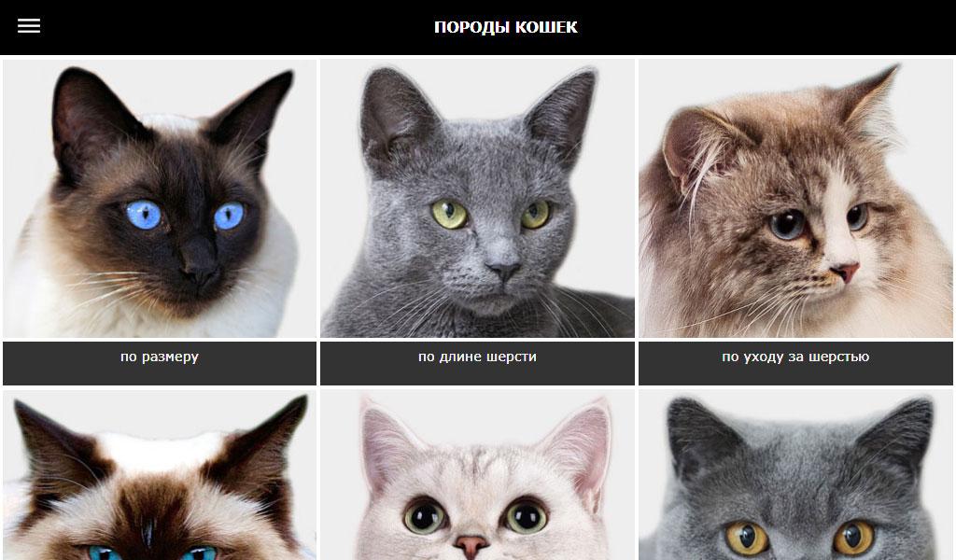Choose the fluffy brown long-haired cat picture
This screenshot has height=560, width=956.
point(795,198)
